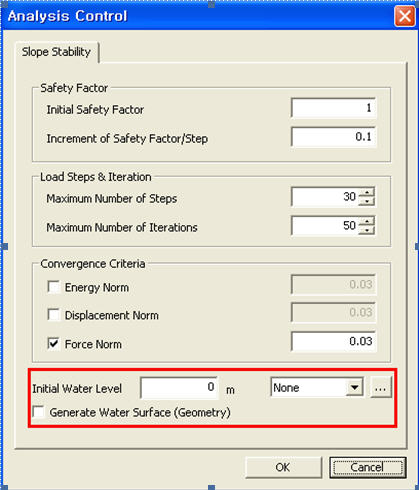This screenshot has height=490, width=419.
Task: Increase Maximum Number of Steps with up arrow
Action: click(x=367, y=192)
